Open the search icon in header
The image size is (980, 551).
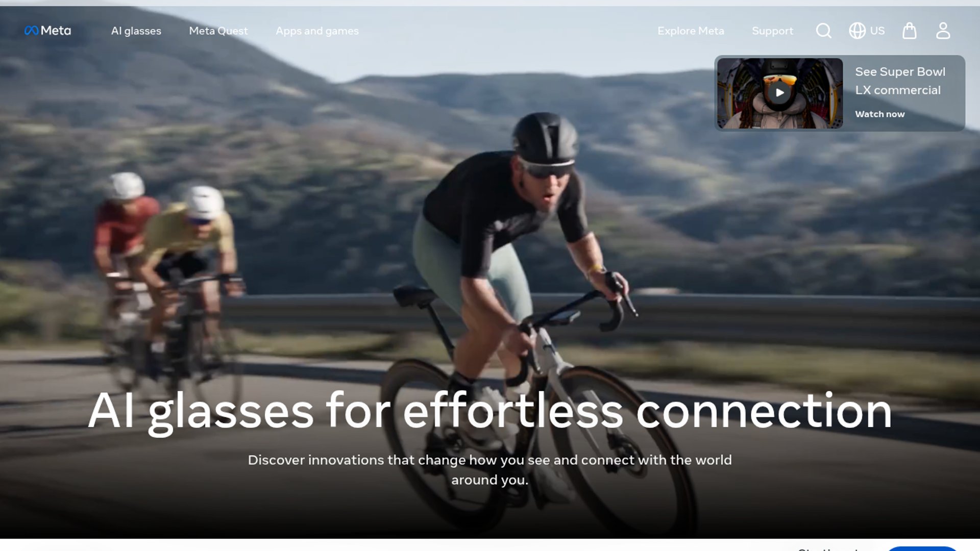pos(823,31)
